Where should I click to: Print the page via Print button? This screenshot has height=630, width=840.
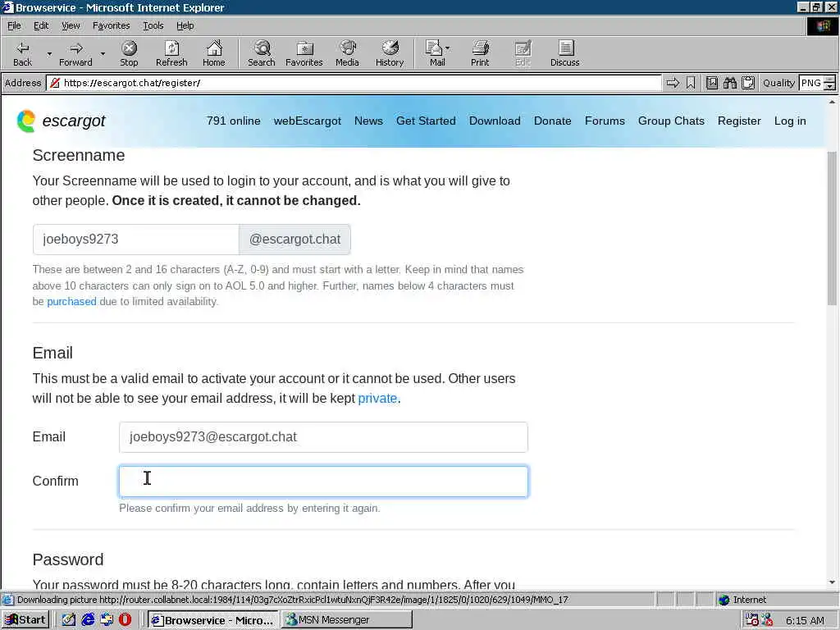pyautogui.click(x=480, y=53)
